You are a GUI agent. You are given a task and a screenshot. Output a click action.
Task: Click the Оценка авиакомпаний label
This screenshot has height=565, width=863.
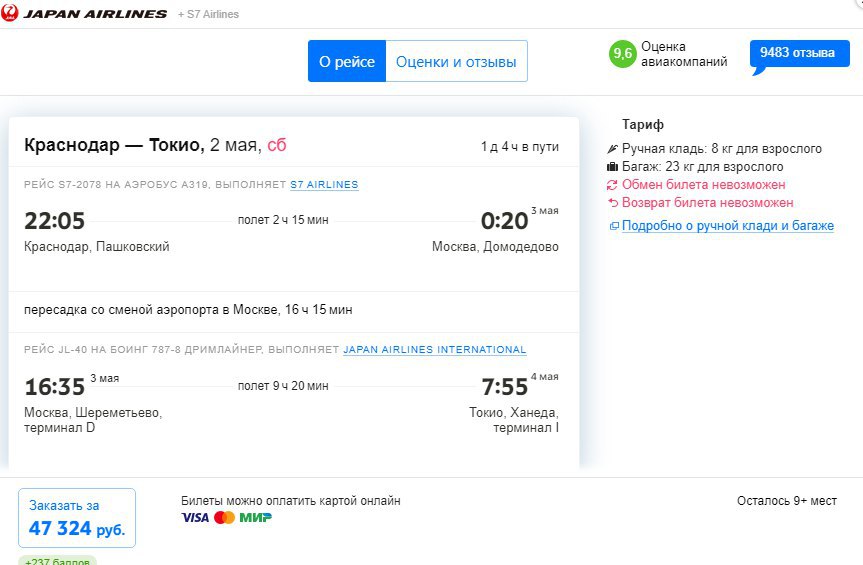tap(684, 54)
